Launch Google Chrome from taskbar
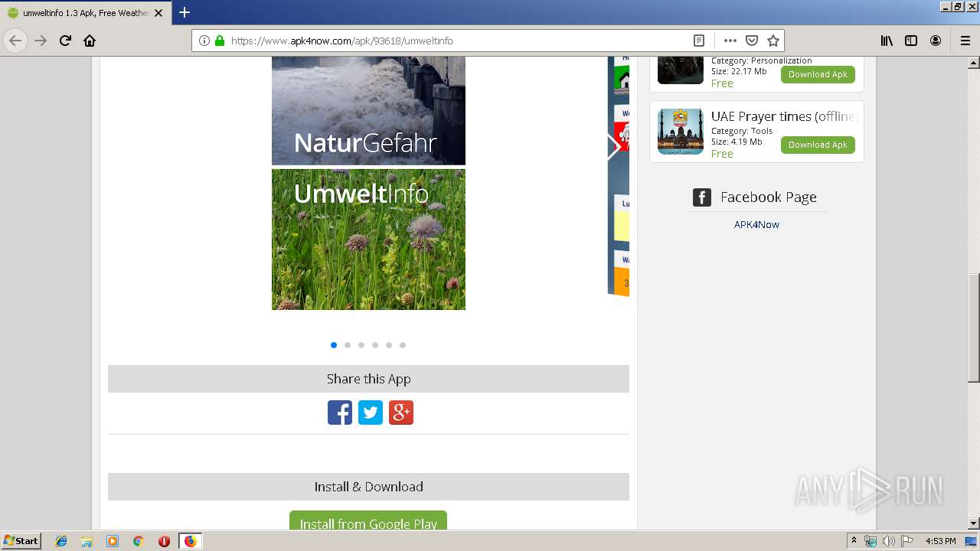 click(139, 541)
